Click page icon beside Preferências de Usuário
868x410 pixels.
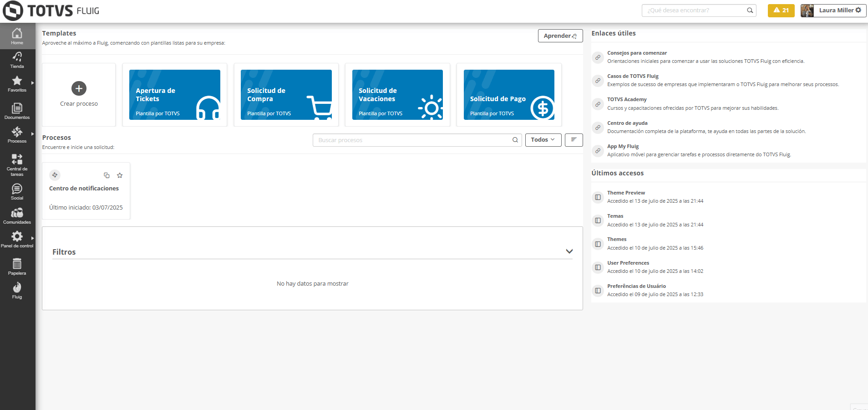[598, 291]
